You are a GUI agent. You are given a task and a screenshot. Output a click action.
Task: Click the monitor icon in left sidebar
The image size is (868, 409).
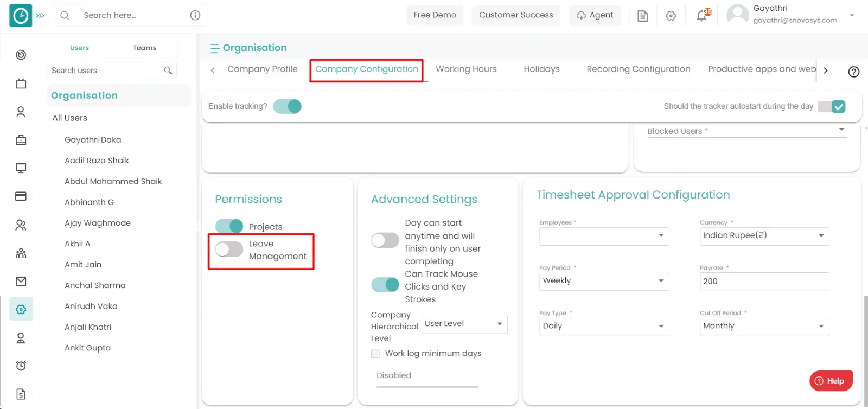[21, 168]
